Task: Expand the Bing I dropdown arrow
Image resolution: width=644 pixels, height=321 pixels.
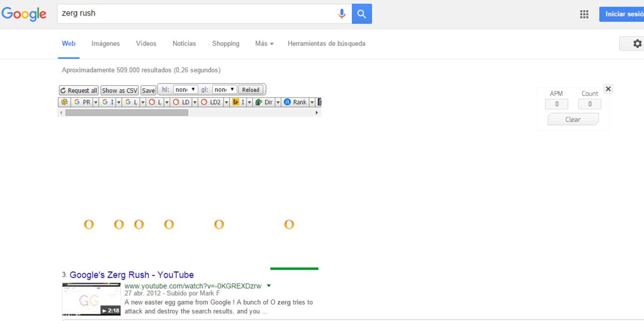Action: pos(250,102)
